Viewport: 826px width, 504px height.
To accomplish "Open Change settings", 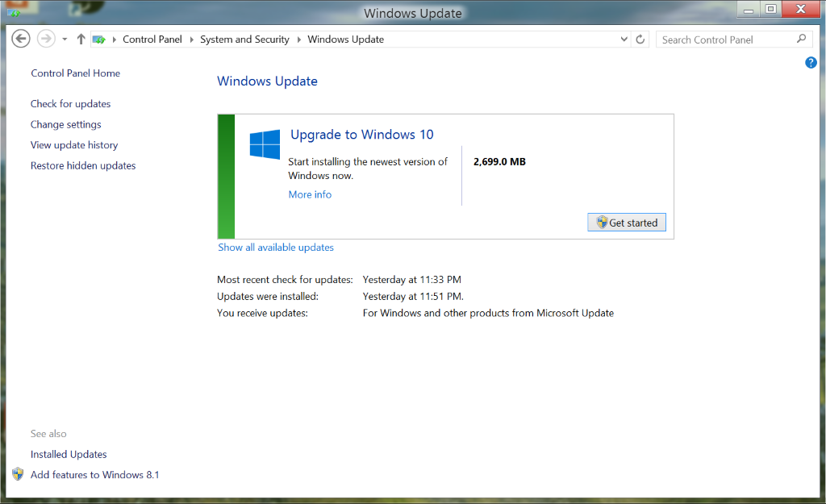I will click(x=66, y=124).
